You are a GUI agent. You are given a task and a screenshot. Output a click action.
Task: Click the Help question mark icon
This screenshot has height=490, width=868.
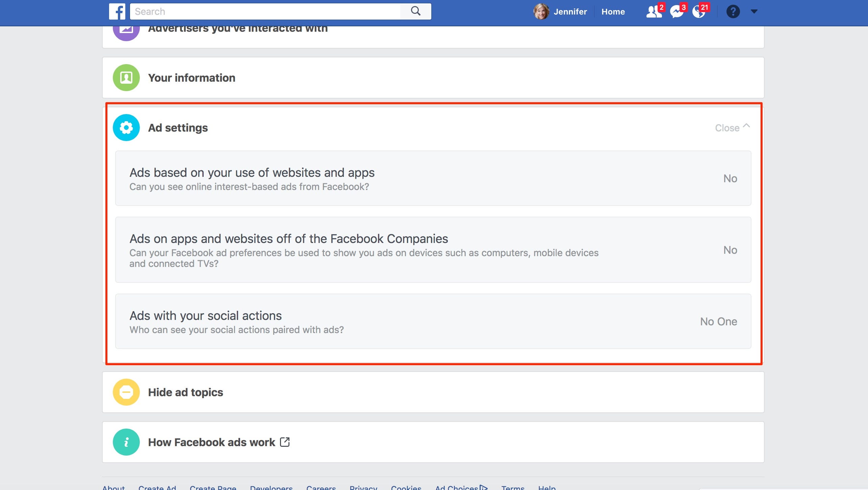[x=733, y=11]
